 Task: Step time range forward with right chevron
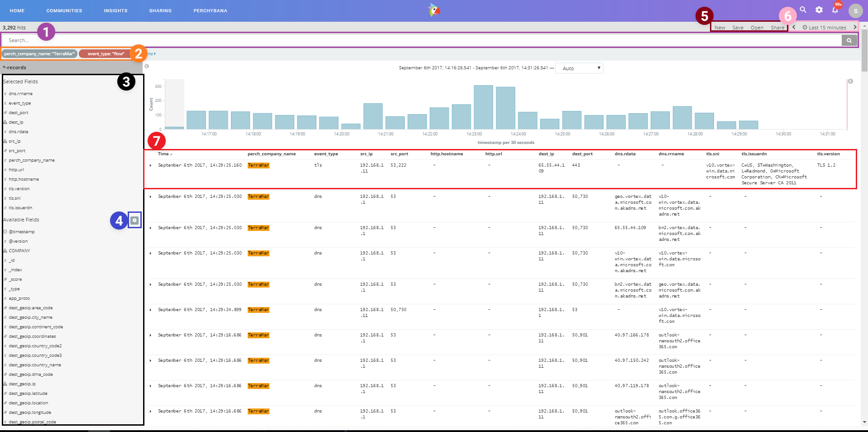tap(855, 27)
